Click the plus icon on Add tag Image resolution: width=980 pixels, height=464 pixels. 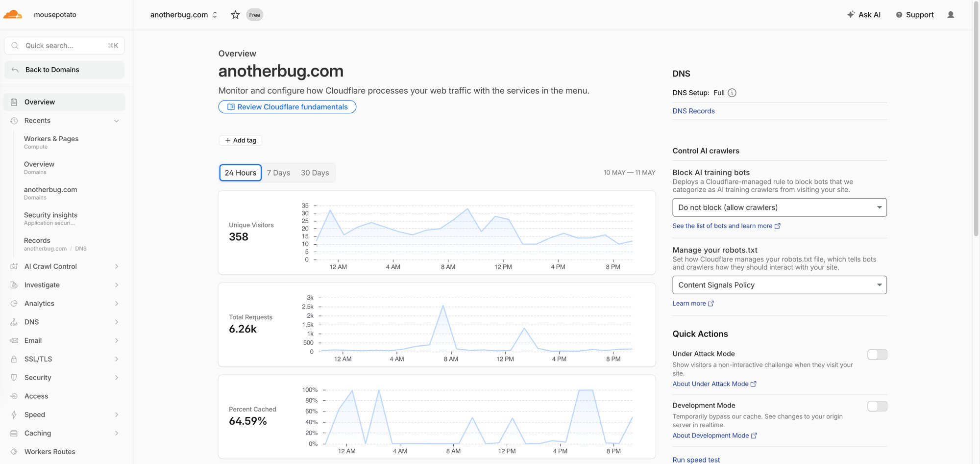(x=228, y=140)
